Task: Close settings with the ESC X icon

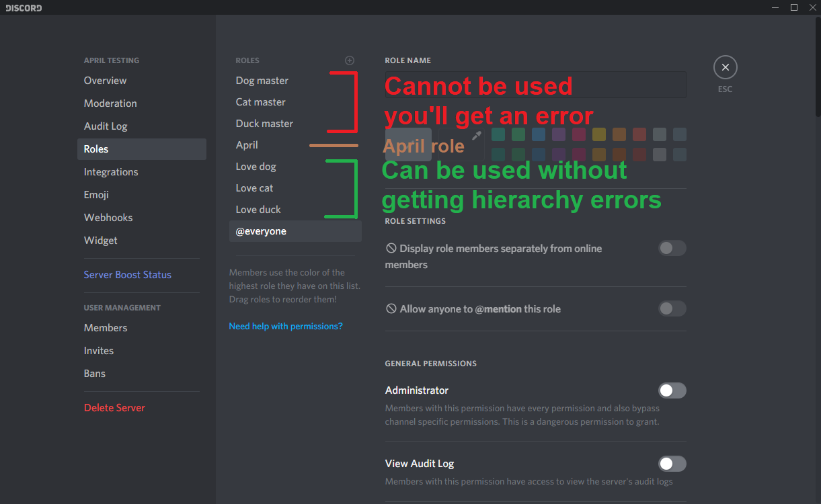Action: (x=726, y=67)
